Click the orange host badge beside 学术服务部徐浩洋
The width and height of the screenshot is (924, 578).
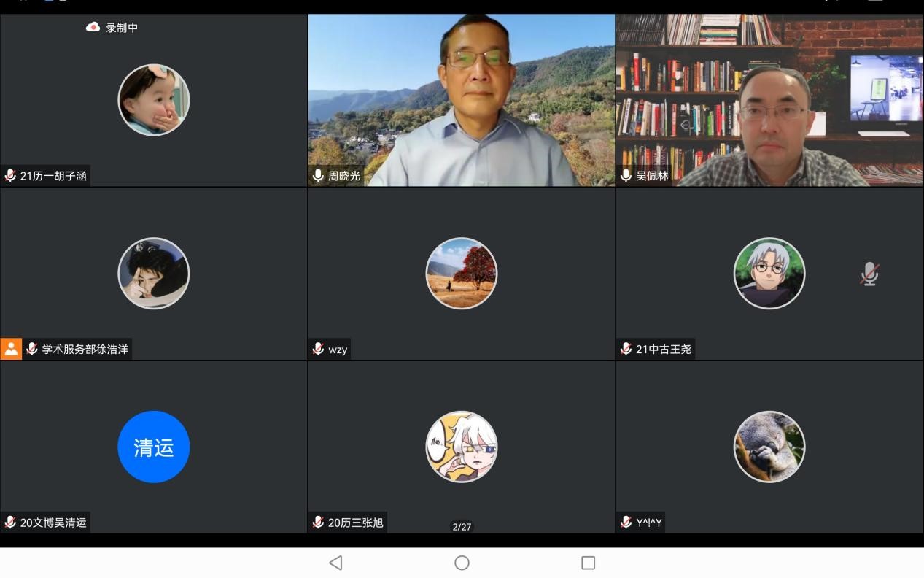pos(11,349)
